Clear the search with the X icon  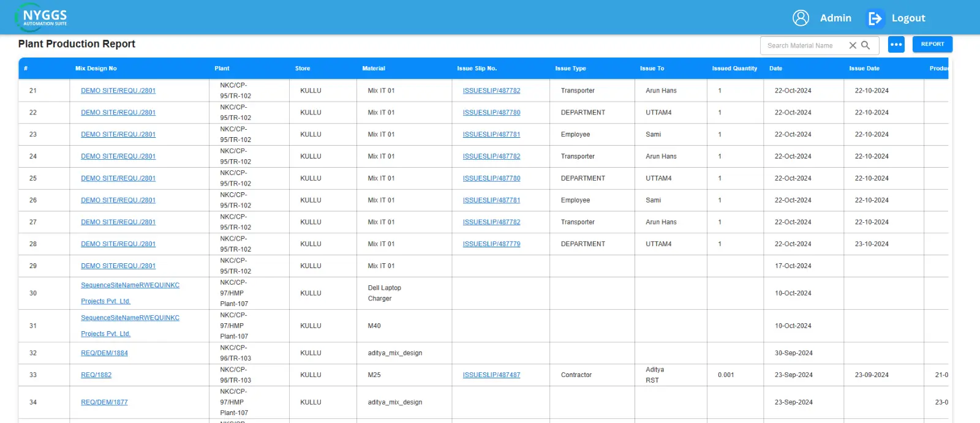pos(853,45)
